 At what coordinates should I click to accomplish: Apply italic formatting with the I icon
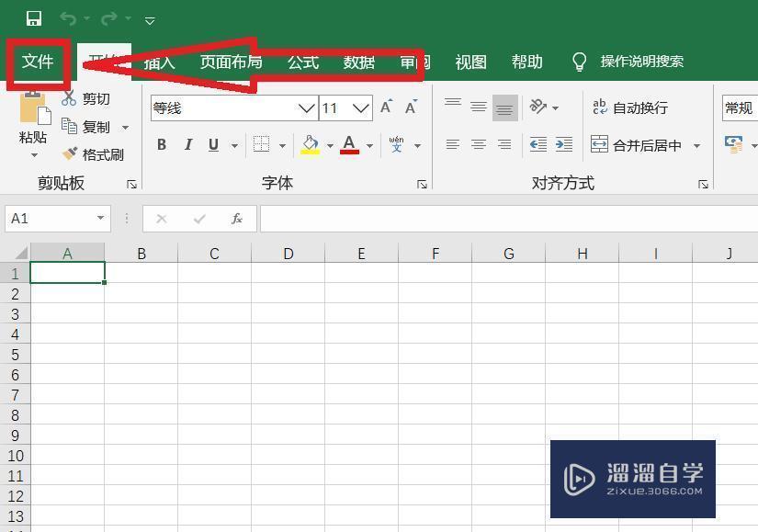pyautogui.click(x=187, y=144)
